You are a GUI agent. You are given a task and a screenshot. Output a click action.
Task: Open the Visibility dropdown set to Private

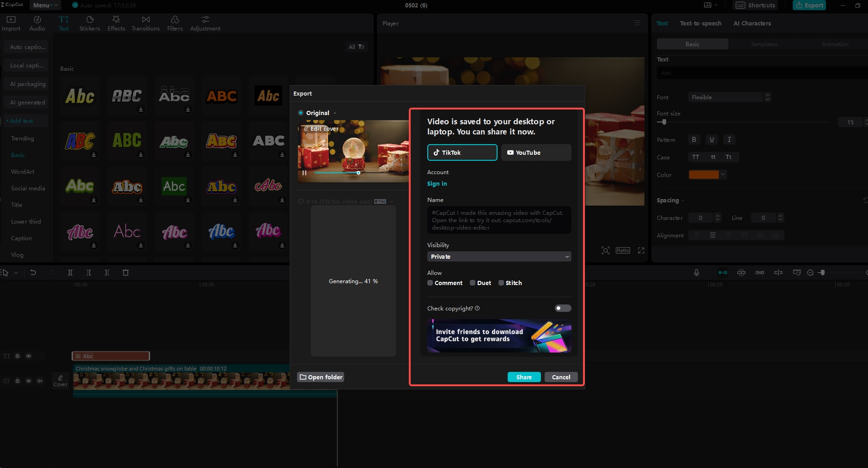coord(498,256)
